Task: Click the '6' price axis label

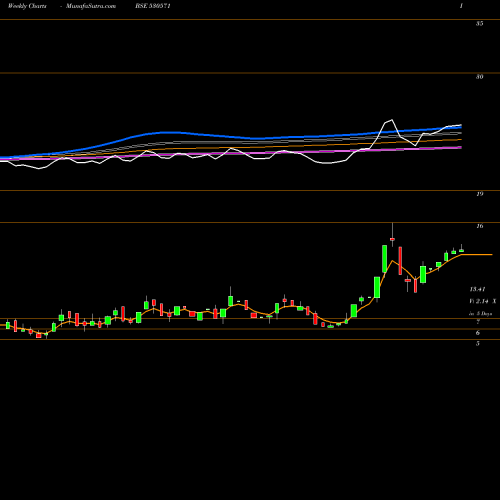Action: click(x=478, y=333)
